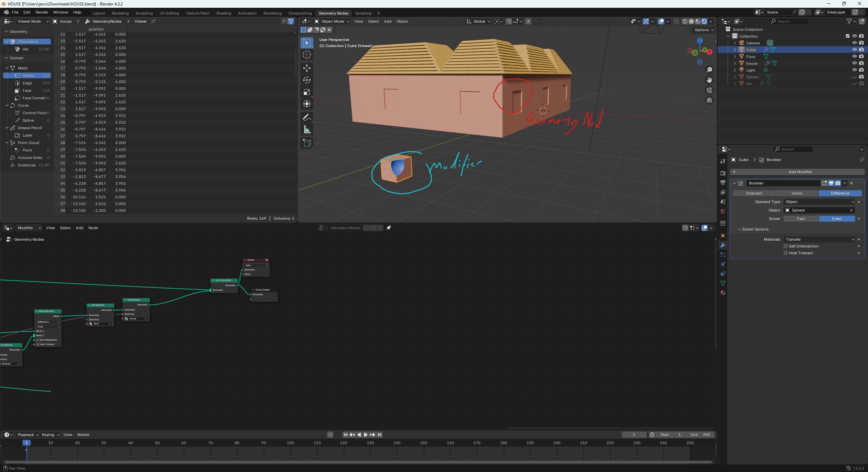Click the Start frame input field

[x=670, y=435]
